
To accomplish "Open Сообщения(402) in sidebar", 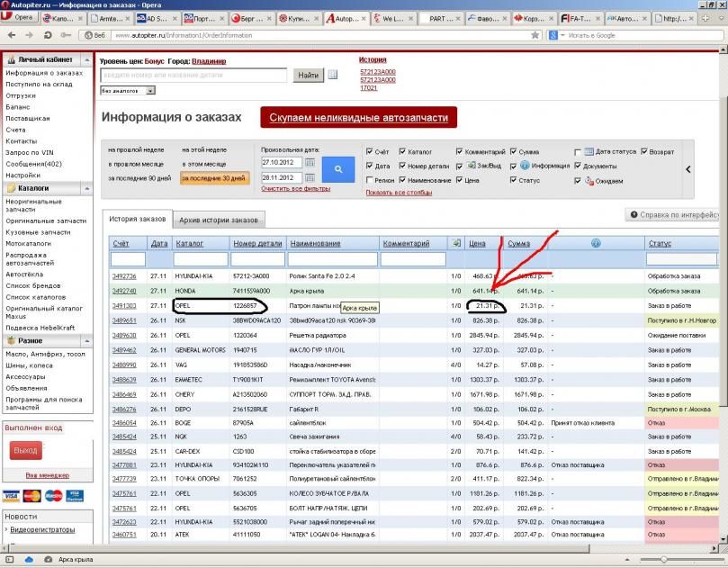I will tap(33, 164).
